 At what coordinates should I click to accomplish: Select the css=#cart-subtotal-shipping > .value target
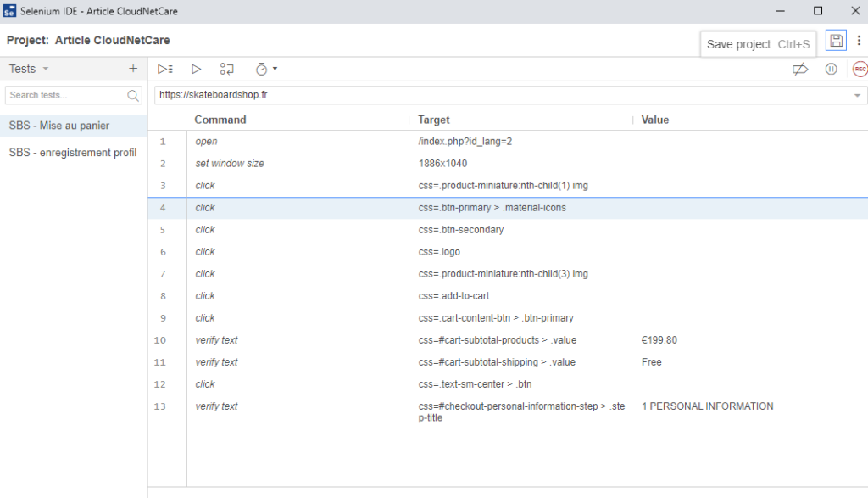coord(497,362)
